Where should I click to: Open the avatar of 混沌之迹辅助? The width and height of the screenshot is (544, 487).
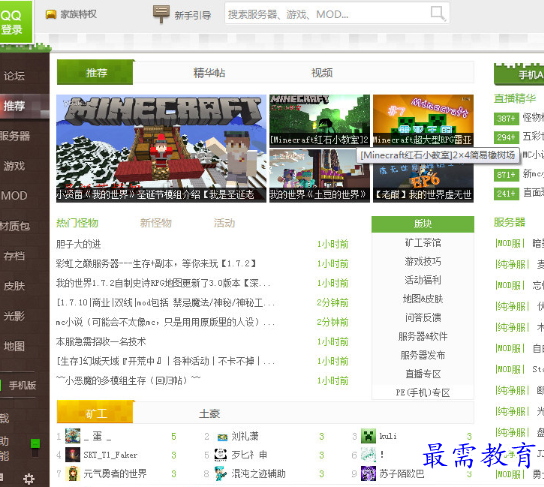click(x=221, y=473)
